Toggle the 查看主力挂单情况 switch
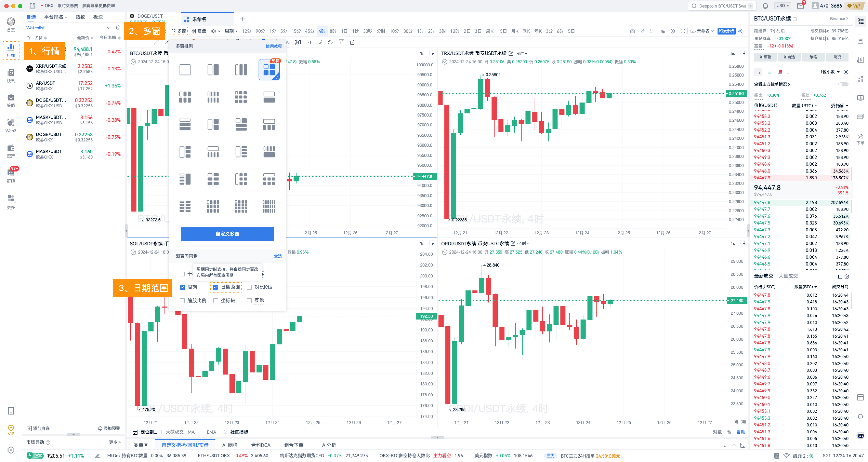This screenshot has height=462, width=868. point(843,84)
